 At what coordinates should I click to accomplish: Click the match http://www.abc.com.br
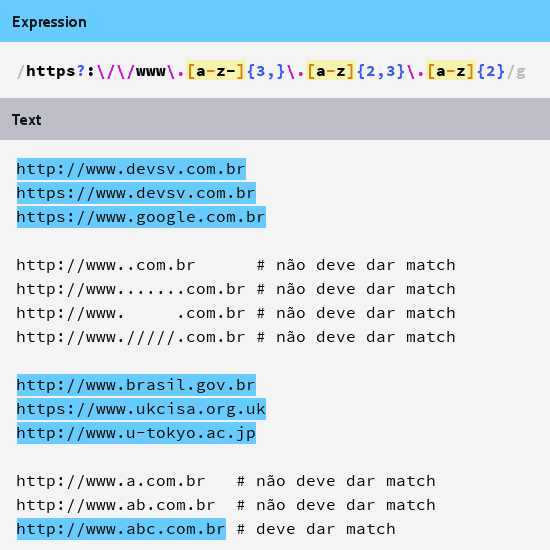pos(121,529)
